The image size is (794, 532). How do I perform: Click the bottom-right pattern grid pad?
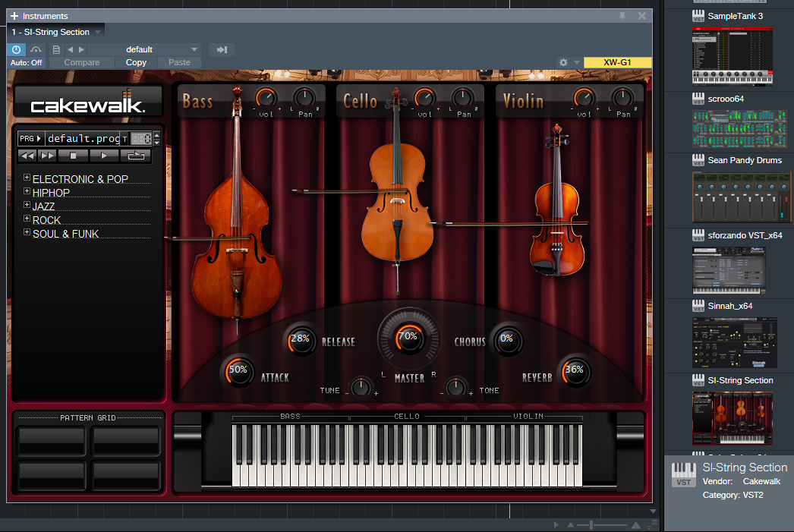coord(126,475)
